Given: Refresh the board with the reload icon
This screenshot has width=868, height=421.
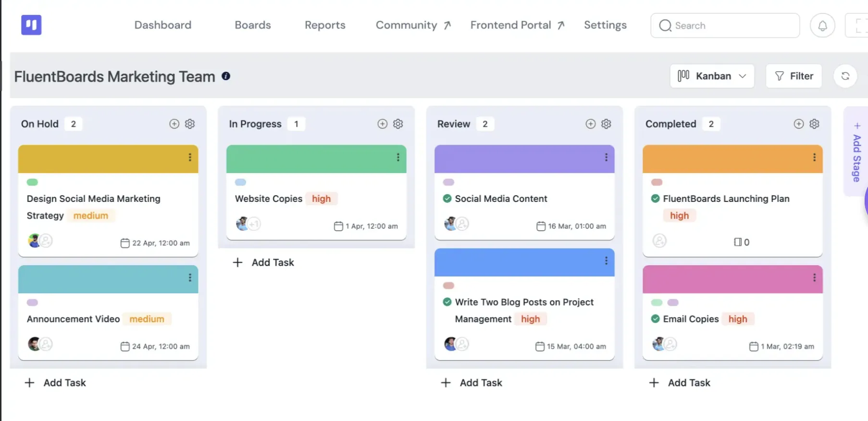Looking at the screenshot, I should [845, 76].
